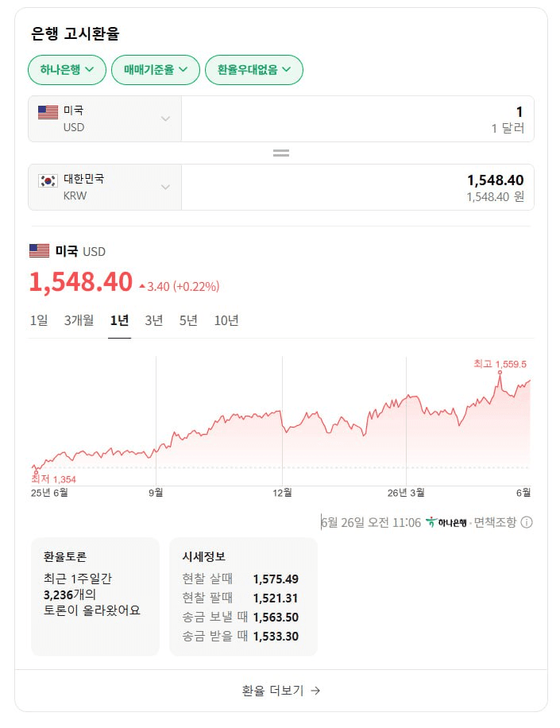This screenshot has width=560, height=728.
Task: Expand the 미국 USD currency selector
Action: pos(105,119)
